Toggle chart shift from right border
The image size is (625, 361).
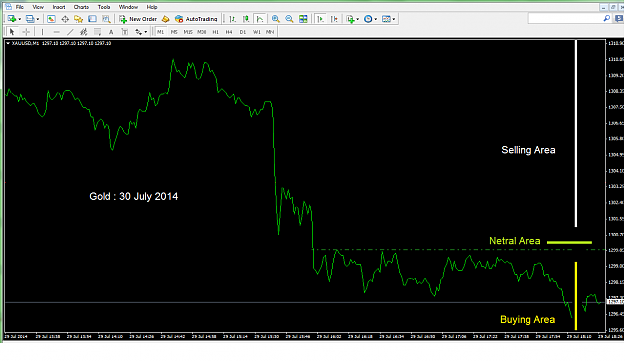(334, 19)
